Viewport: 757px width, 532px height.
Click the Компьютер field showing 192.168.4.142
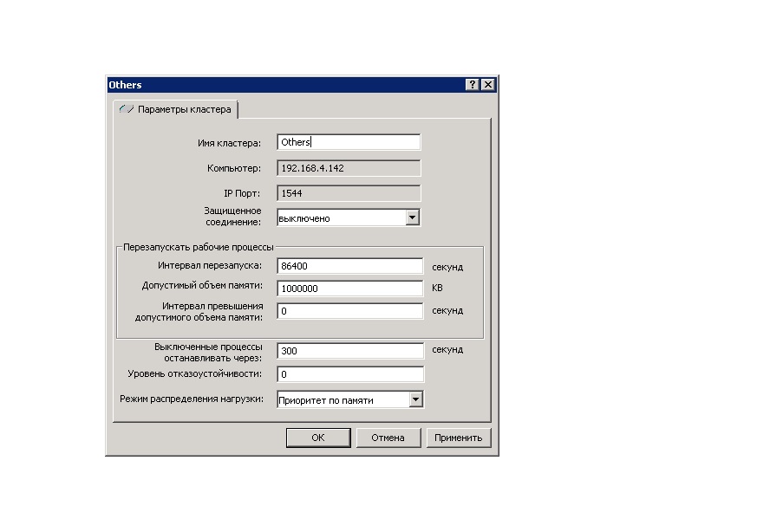coord(349,168)
